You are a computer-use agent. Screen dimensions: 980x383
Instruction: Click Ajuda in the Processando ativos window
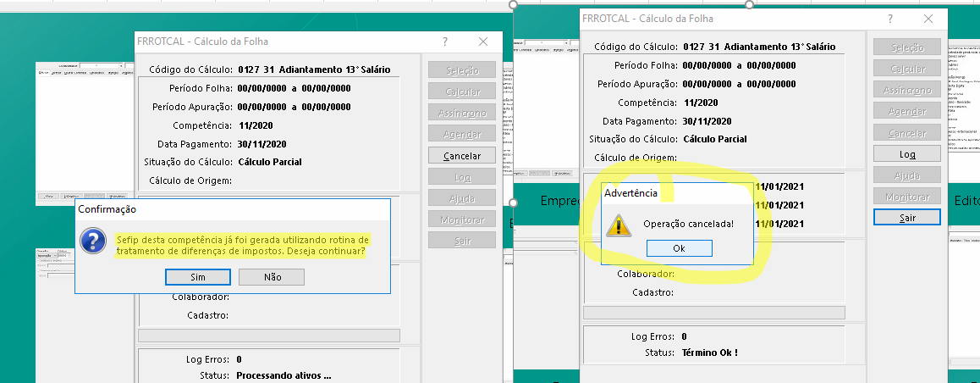pyautogui.click(x=462, y=198)
